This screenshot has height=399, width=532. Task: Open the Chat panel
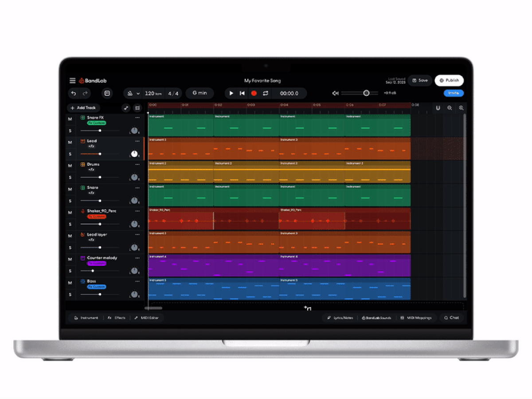[x=451, y=318]
